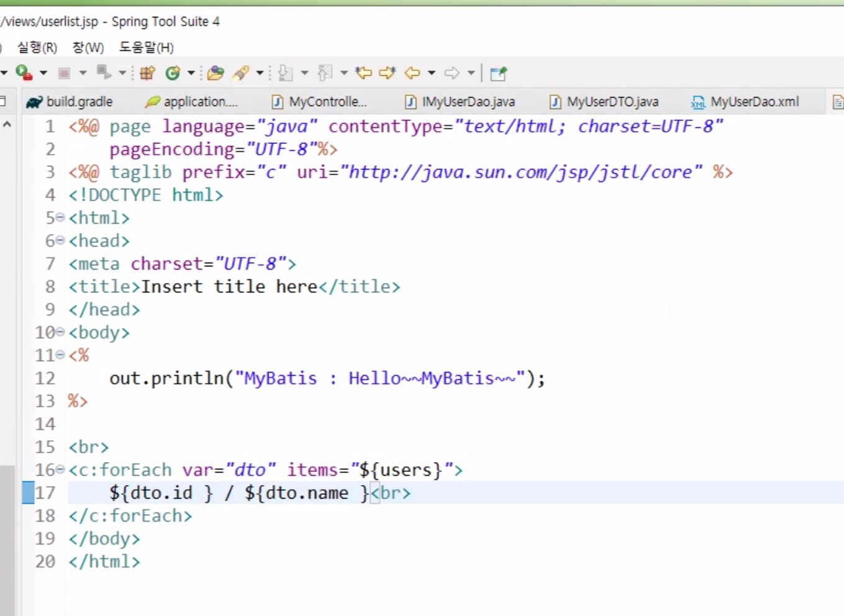Click the Java file icon on MyUserDTO.java tab
This screenshot has width=844, height=616.
click(556, 102)
